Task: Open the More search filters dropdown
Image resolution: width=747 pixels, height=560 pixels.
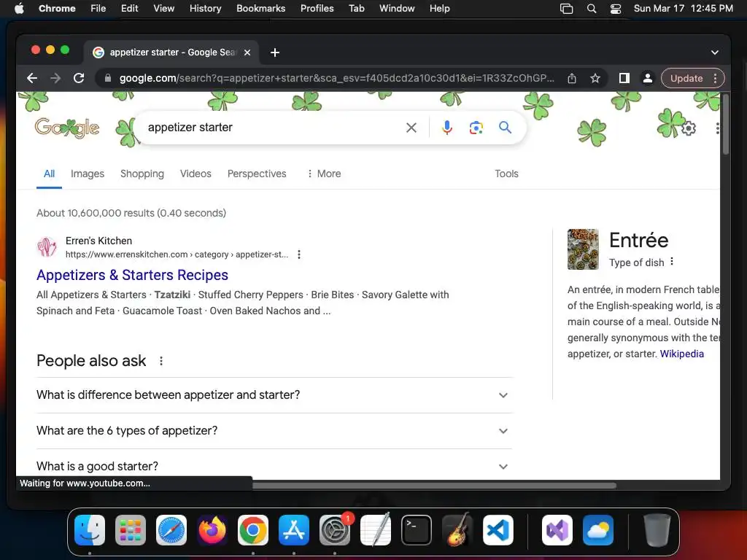Action: tap(324, 174)
